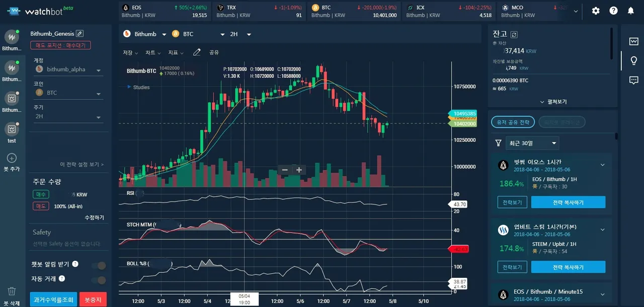Open help for 챗봇 알림 받기

coord(75,264)
